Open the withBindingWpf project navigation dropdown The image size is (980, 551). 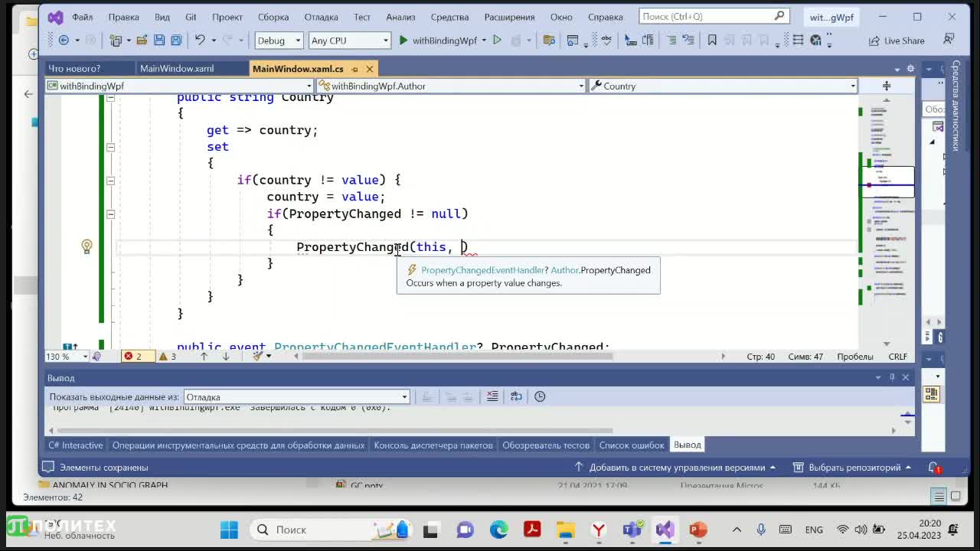point(179,86)
